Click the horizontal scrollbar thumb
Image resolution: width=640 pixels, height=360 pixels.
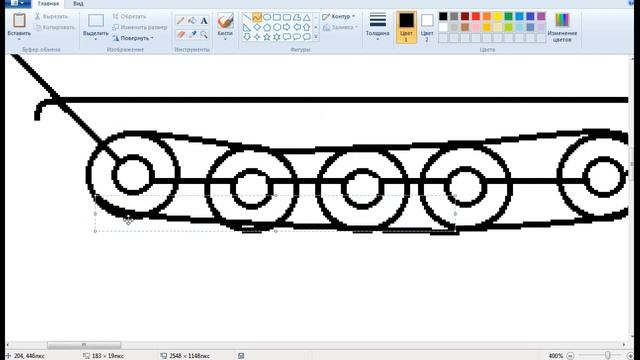click(84, 345)
